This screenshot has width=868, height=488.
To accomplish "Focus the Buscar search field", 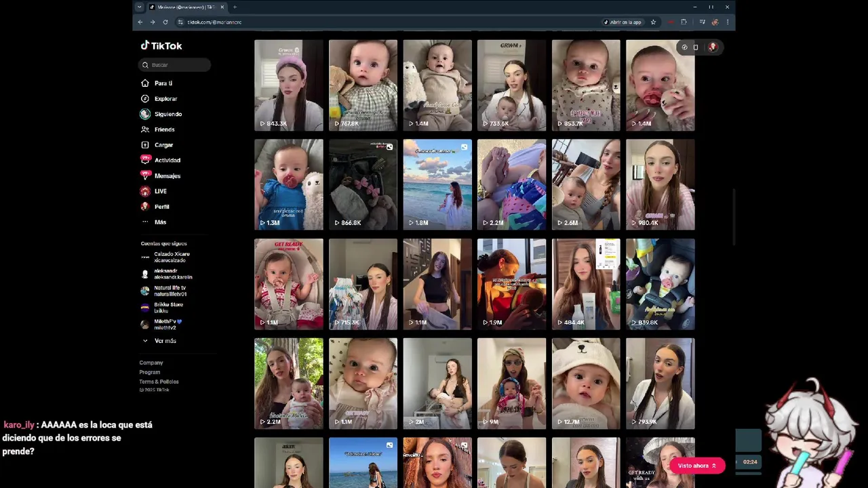I will (x=175, y=65).
